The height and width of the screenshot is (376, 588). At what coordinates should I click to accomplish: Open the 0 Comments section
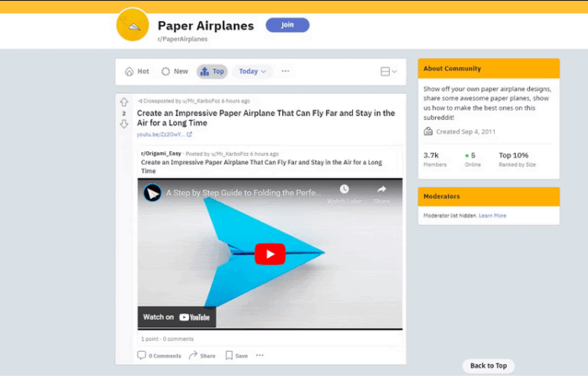click(159, 355)
